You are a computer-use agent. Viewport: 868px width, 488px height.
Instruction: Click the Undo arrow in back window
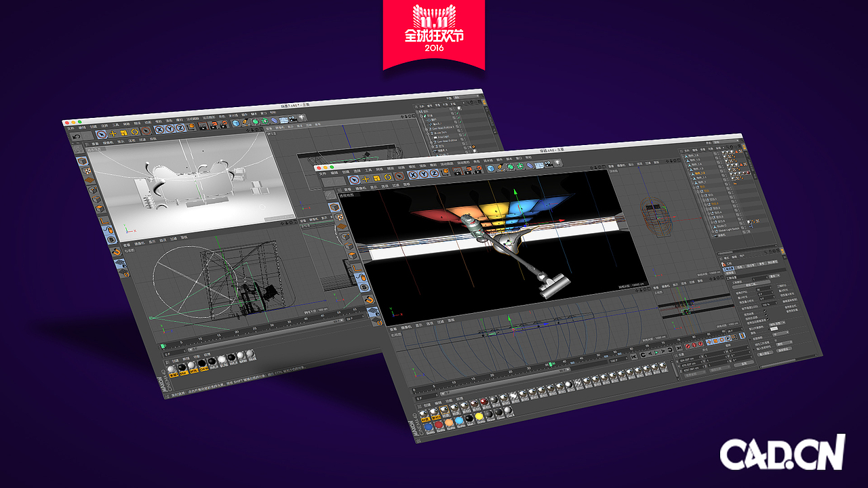(76, 136)
